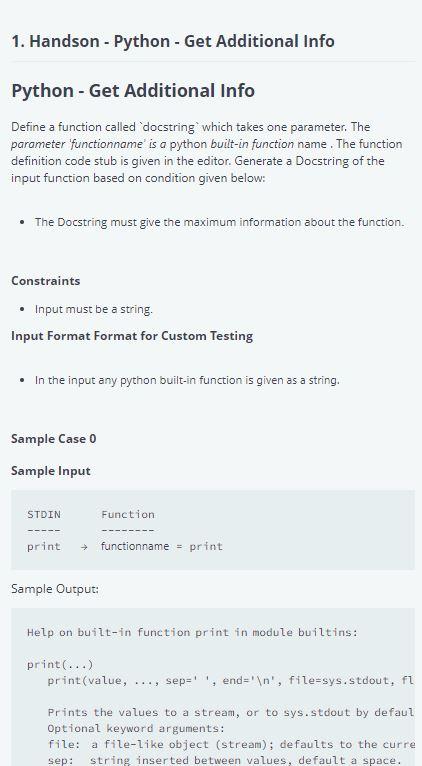Screen dimensions: 422x766
Task: Click the 'Sample Output:' label
Action: point(55,589)
